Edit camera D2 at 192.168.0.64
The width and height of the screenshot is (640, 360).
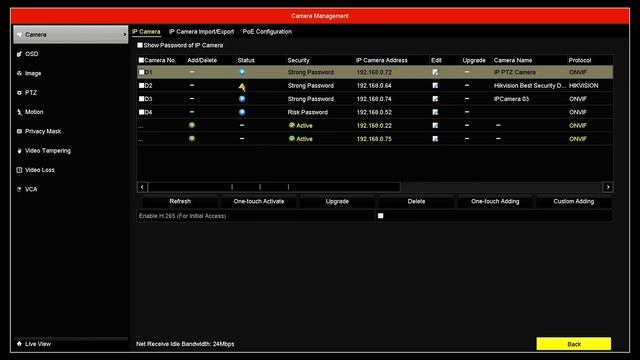click(435, 86)
